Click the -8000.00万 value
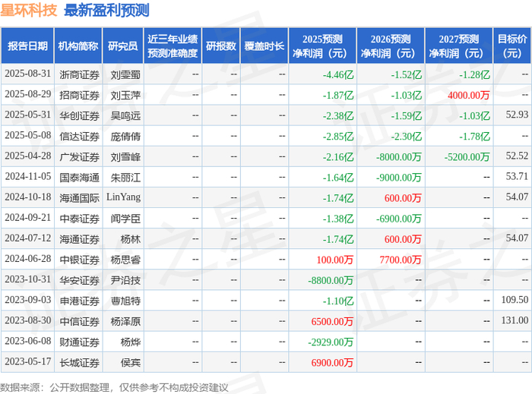This screenshot has width=532, height=394. 399,157
